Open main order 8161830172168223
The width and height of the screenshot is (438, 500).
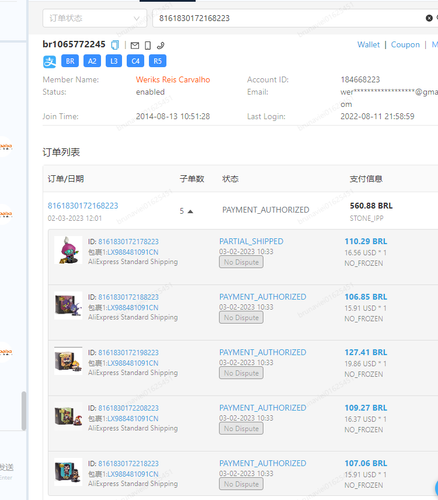(83, 206)
